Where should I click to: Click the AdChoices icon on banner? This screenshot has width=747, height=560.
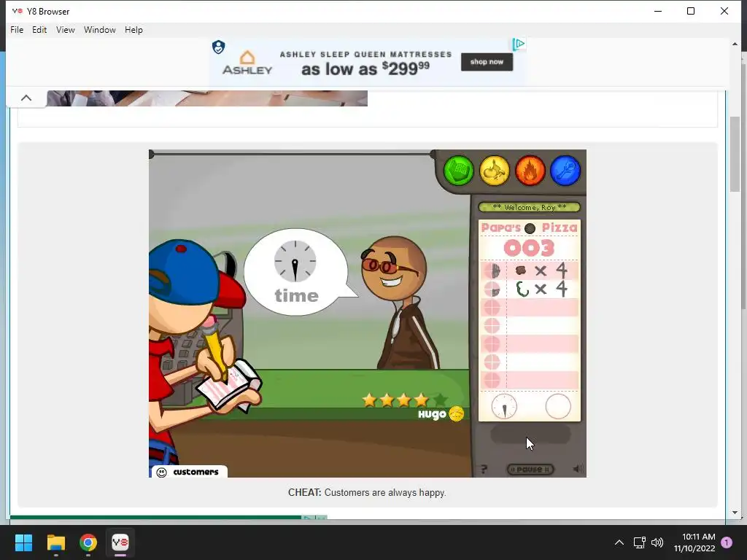coord(519,44)
